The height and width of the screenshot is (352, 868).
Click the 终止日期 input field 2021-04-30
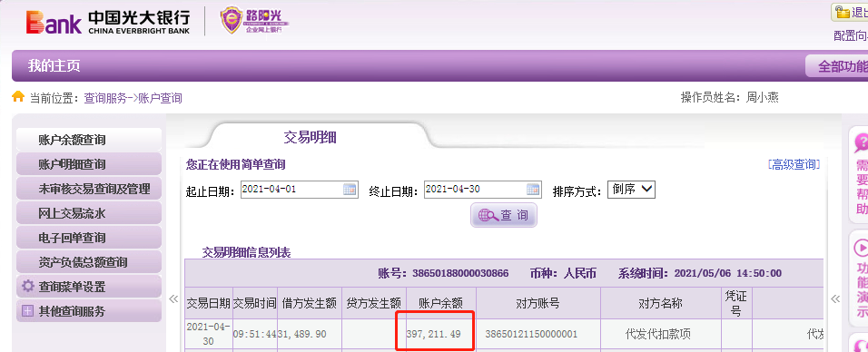point(483,190)
